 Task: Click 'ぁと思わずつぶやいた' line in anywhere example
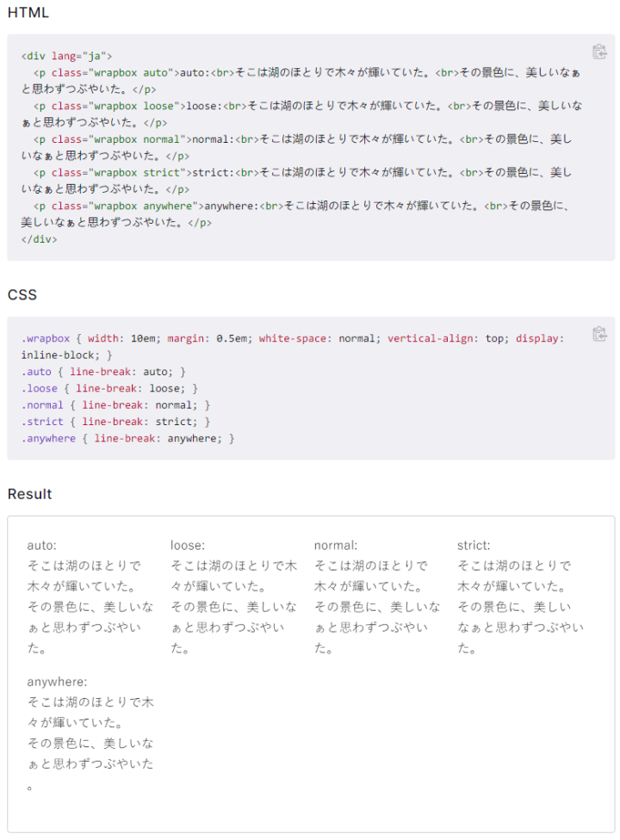coord(90,764)
